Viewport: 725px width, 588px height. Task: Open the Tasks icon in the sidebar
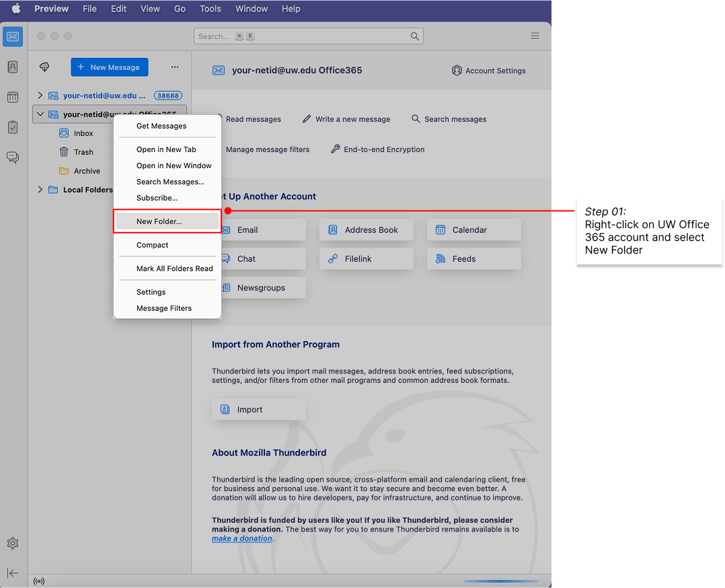[12, 125]
